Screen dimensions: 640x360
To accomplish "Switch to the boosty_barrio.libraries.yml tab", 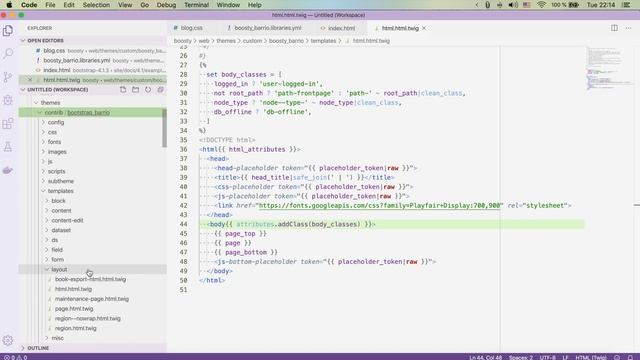I will point(267,28).
